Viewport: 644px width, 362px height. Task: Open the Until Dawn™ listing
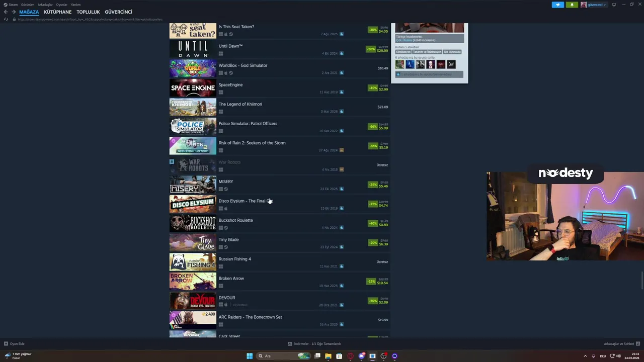pos(280,49)
